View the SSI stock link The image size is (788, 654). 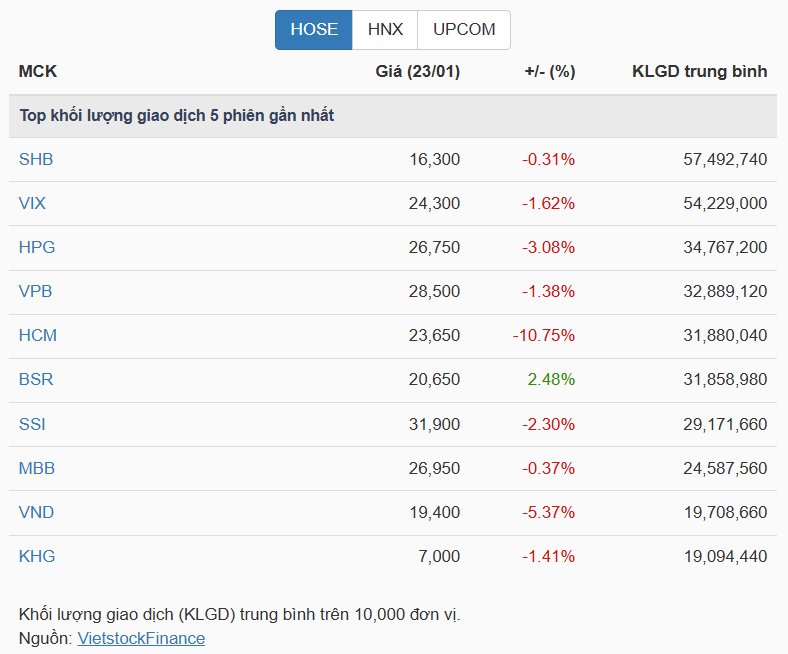33,424
